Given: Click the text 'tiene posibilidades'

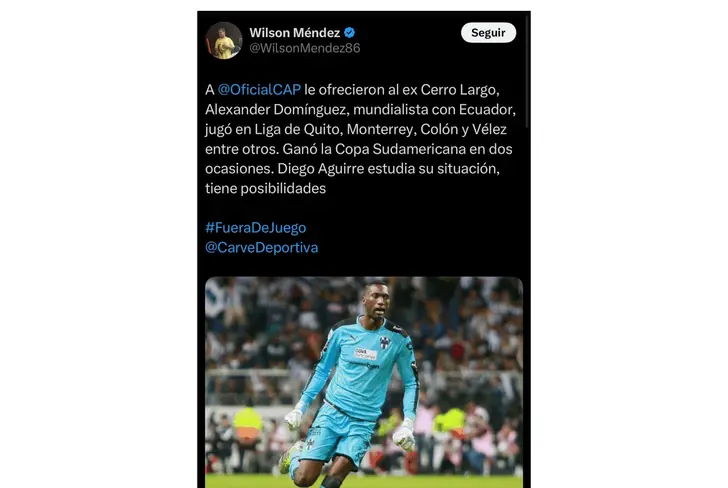Looking at the screenshot, I should tap(266, 189).
